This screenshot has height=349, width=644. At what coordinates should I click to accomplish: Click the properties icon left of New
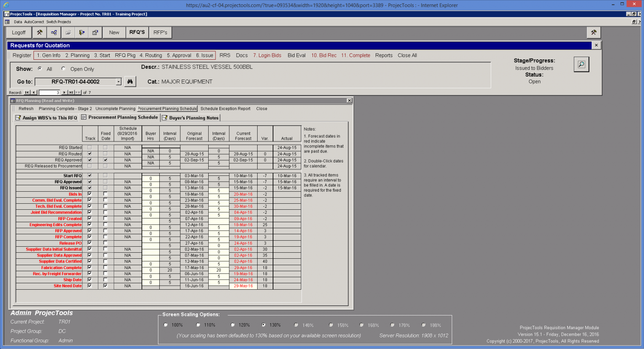[x=95, y=32]
